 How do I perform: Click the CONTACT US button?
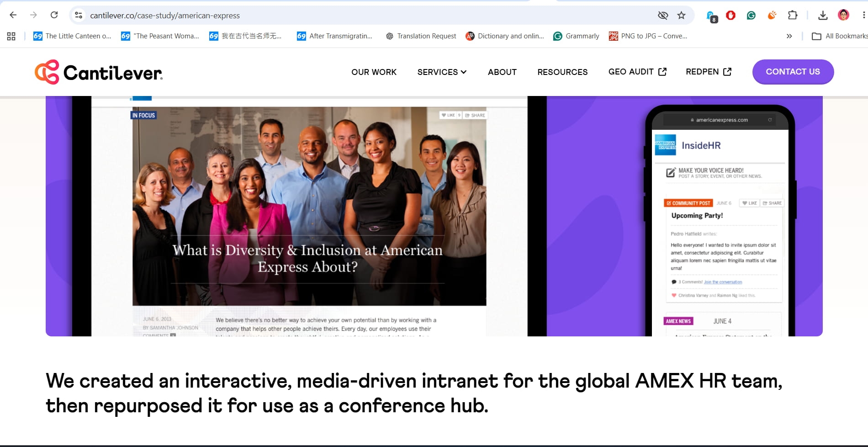click(793, 72)
